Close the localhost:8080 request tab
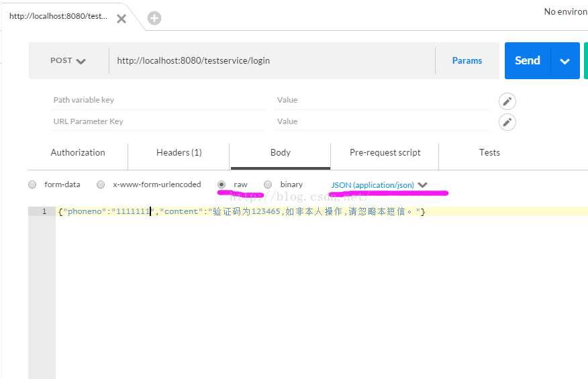 click(121, 19)
